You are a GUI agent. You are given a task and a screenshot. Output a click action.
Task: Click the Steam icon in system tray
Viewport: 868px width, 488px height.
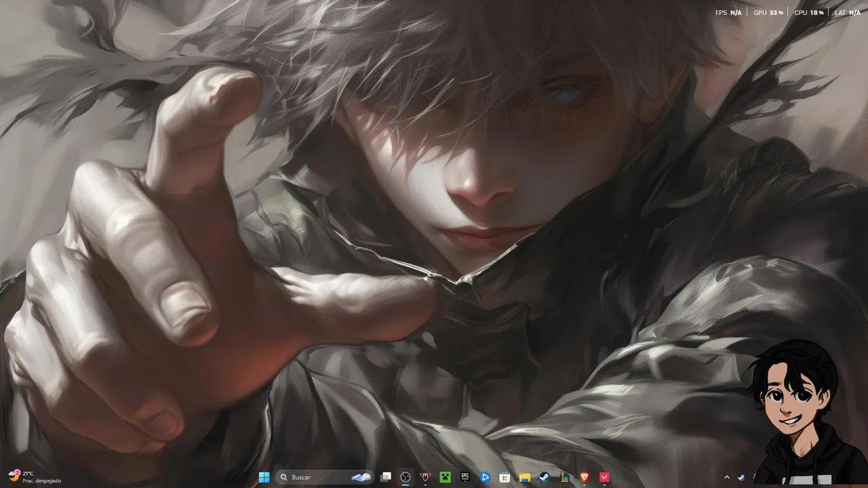click(x=741, y=477)
